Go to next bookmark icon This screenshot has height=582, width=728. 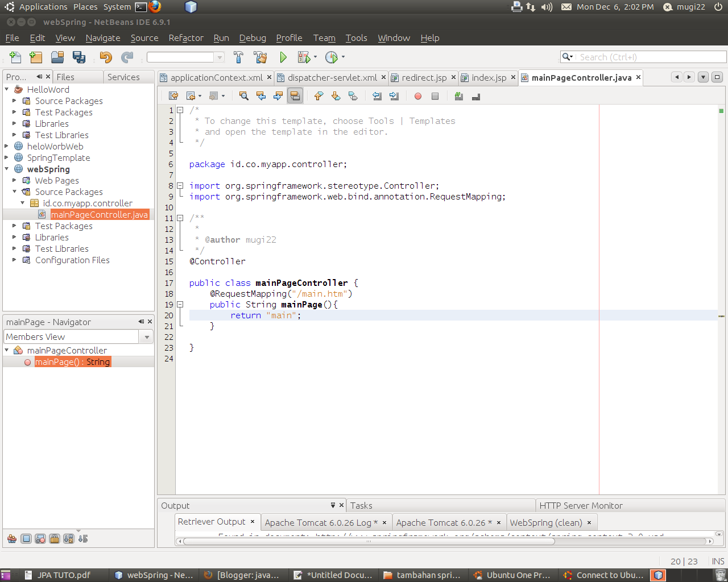(336, 96)
